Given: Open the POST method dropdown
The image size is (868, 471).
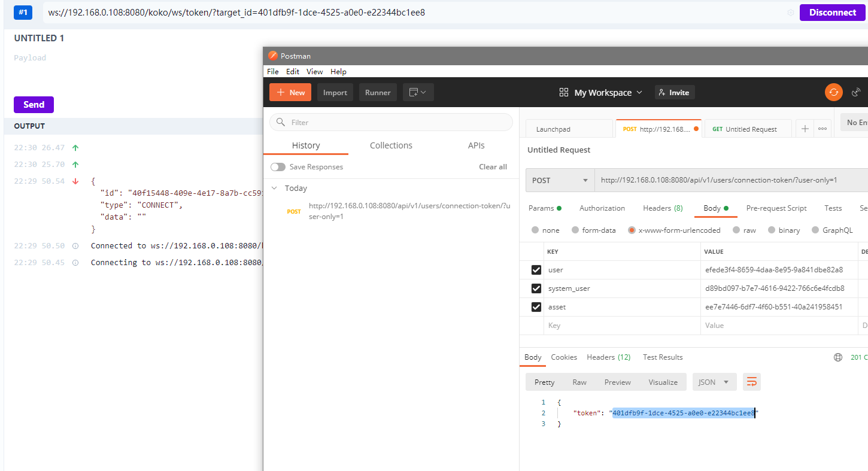Looking at the screenshot, I should (x=560, y=180).
